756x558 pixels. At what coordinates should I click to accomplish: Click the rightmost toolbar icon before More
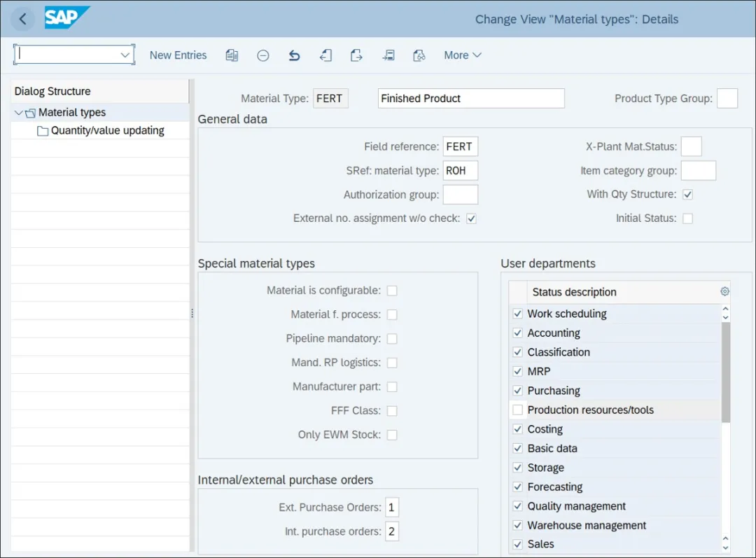419,55
